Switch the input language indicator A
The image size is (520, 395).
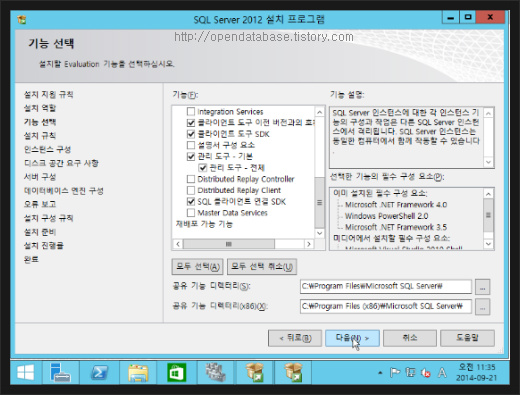coord(442,372)
